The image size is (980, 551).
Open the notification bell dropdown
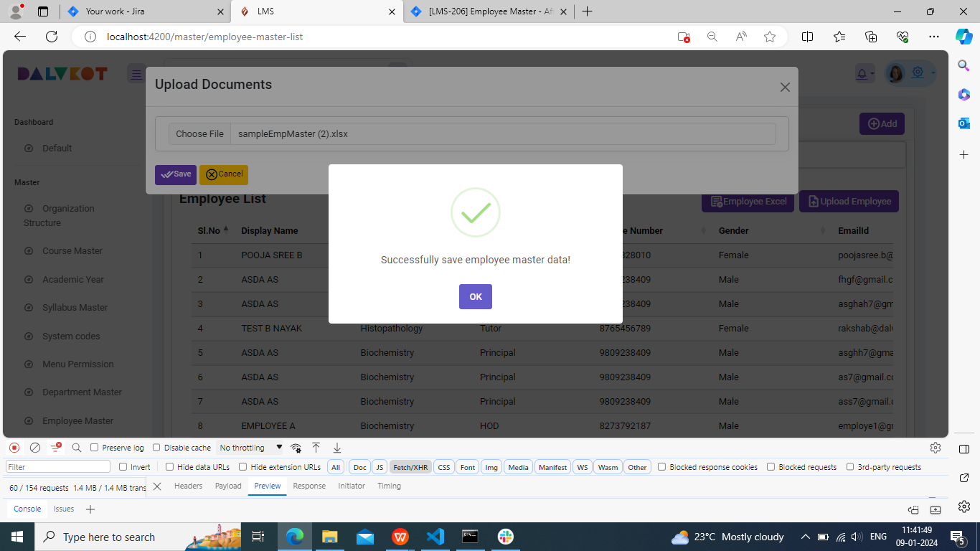click(x=864, y=73)
